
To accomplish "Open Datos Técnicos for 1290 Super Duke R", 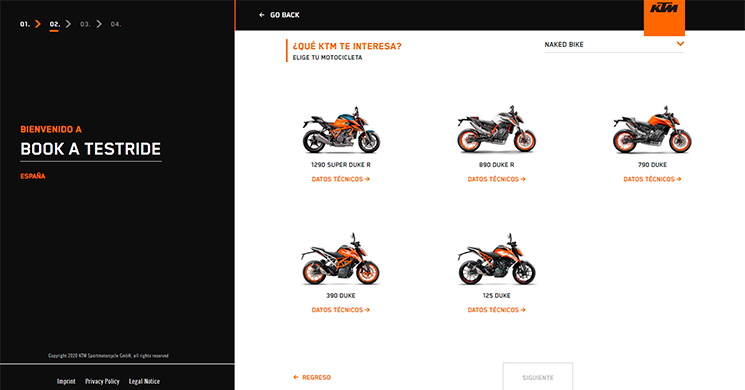I will click(341, 180).
